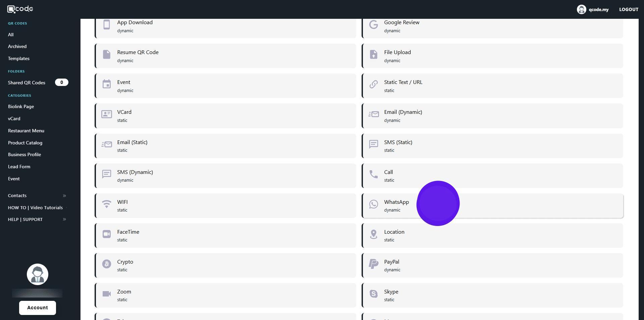The width and height of the screenshot is (644, 320).
Task: Choose VCard QR type label
Action: point(124,112)
